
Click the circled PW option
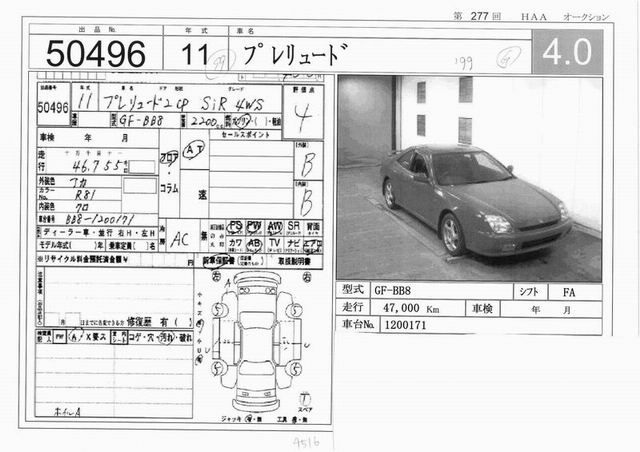254,226
